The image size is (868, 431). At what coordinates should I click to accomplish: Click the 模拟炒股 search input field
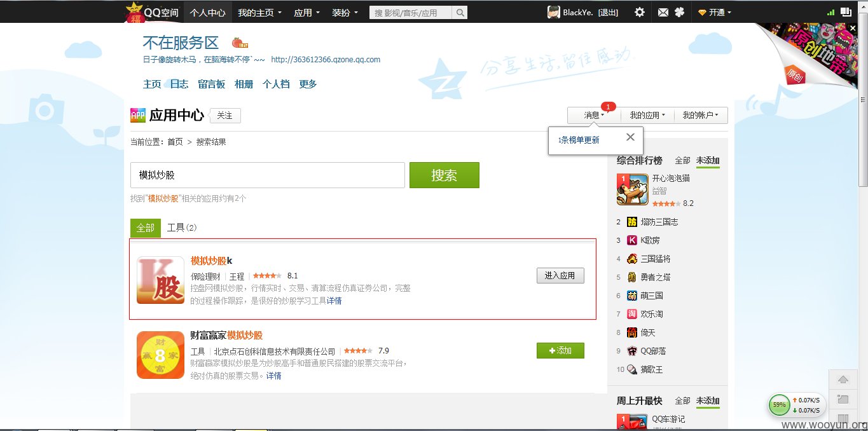click(x=268, y=175)
